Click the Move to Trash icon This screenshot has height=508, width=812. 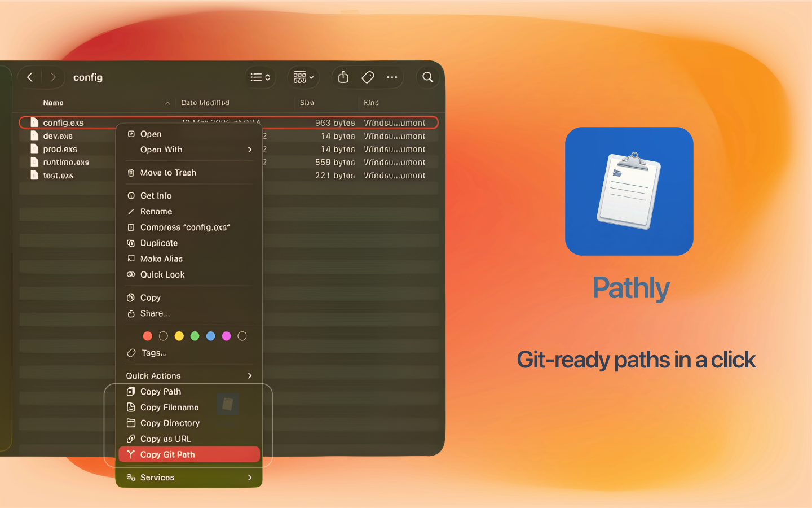point(131,173)
